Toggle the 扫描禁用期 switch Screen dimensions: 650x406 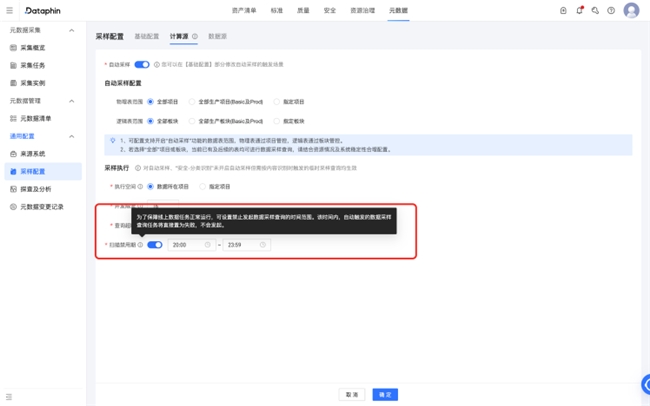(155, 244)
